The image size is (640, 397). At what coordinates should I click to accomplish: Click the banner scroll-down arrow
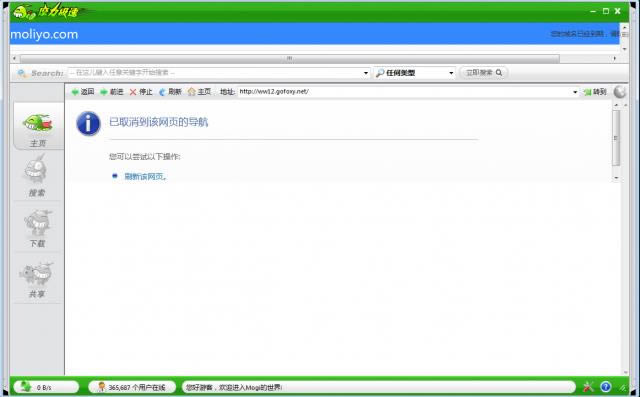tap(624, 49)
